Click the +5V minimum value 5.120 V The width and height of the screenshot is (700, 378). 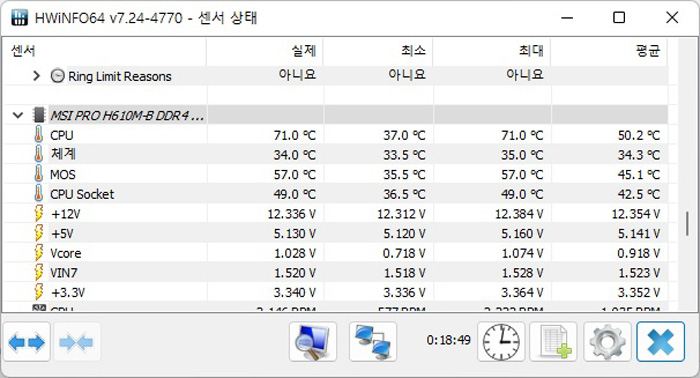coord(404,233)
